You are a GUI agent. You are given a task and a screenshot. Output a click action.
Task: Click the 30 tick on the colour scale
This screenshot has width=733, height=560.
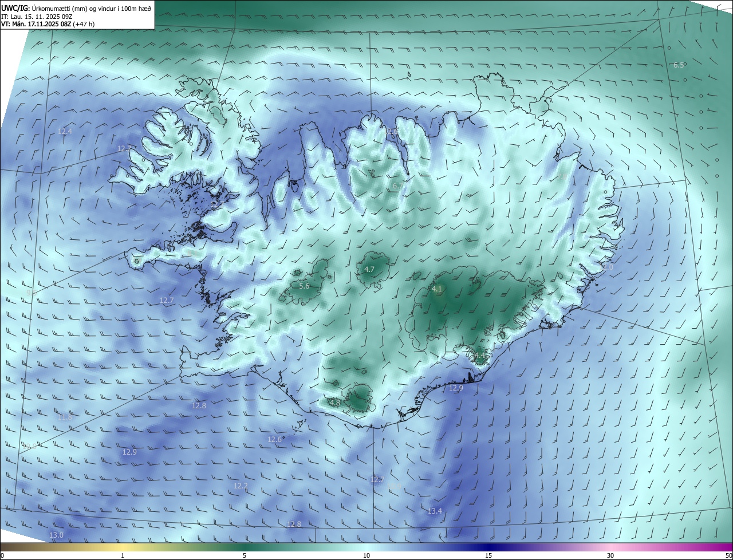[x=610, y=555]
